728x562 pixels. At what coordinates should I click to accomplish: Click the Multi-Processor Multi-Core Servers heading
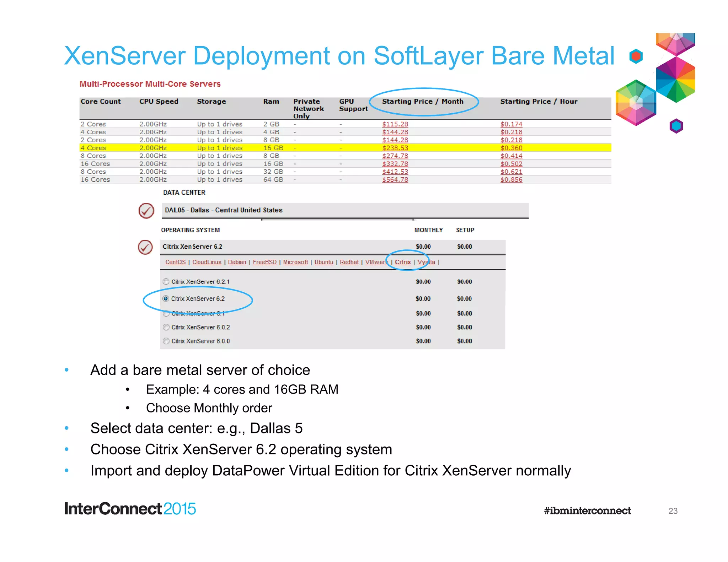point(150,84)
